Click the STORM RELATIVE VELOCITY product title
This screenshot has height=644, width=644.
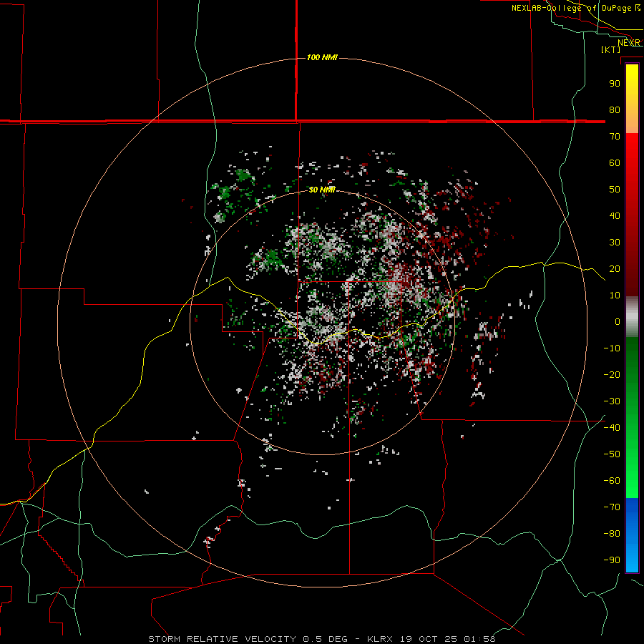coord(222,639)
